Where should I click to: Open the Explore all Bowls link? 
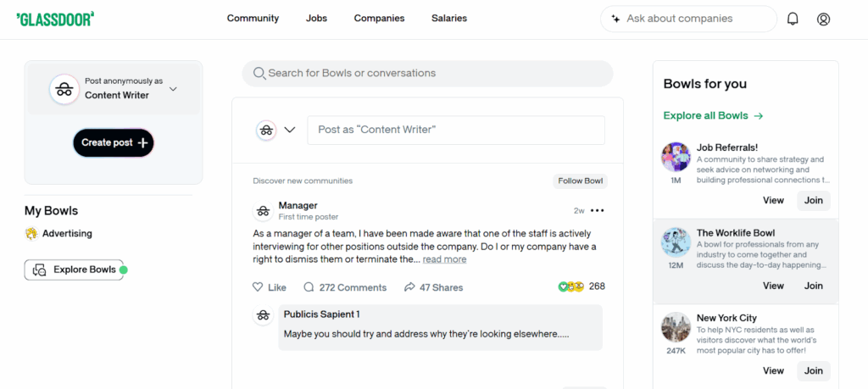(713, 116)
